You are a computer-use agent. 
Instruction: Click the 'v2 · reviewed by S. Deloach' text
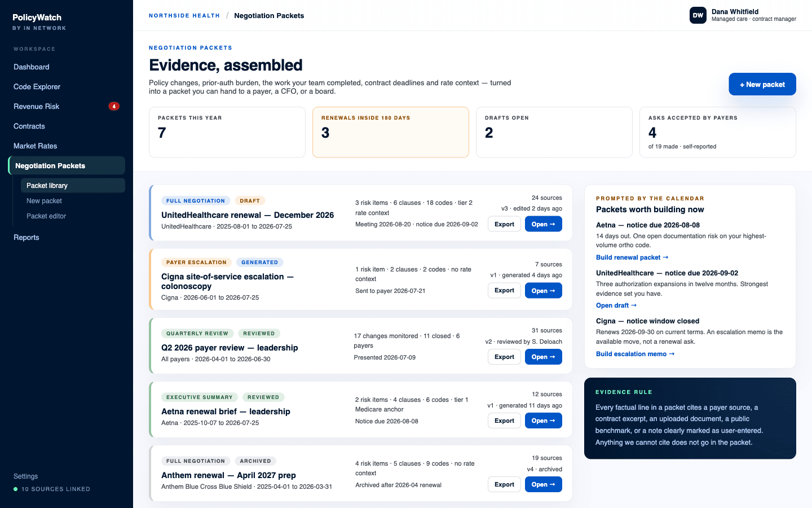524,341
